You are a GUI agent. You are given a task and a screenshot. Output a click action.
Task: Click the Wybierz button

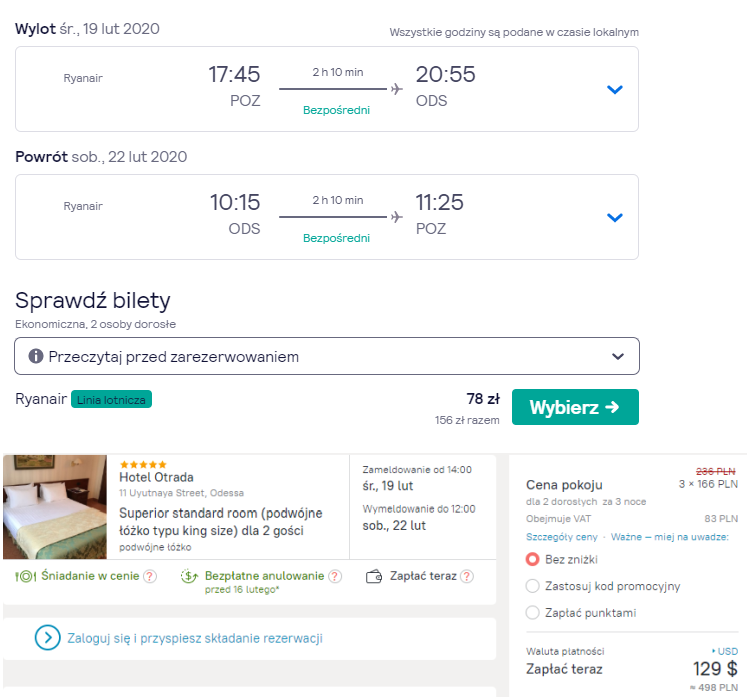click(x=575, y=407)
